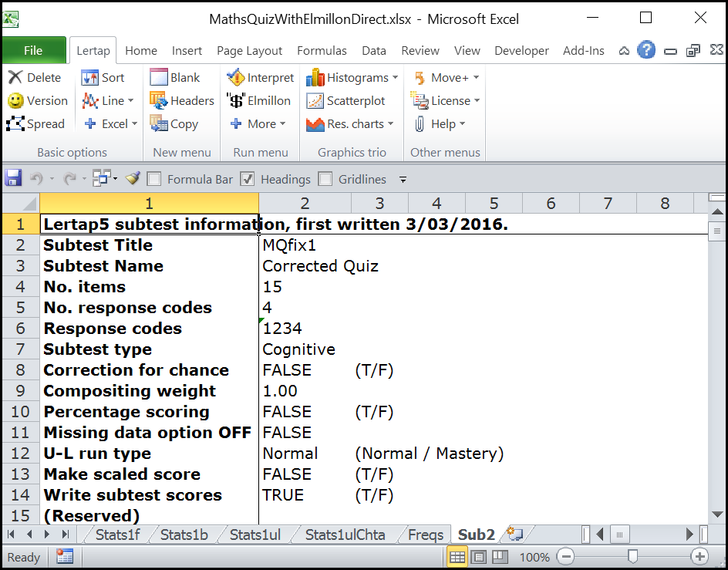
Task: Click the Redo arrow icon
Action: tap(69, 178)
